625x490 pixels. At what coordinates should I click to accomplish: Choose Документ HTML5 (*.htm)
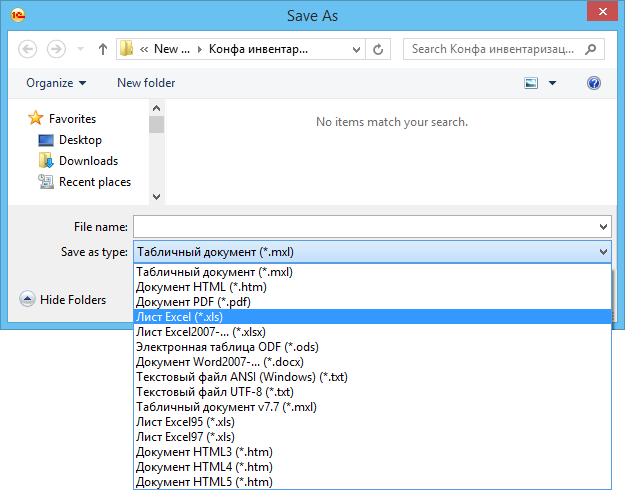(x=372, y=482)
